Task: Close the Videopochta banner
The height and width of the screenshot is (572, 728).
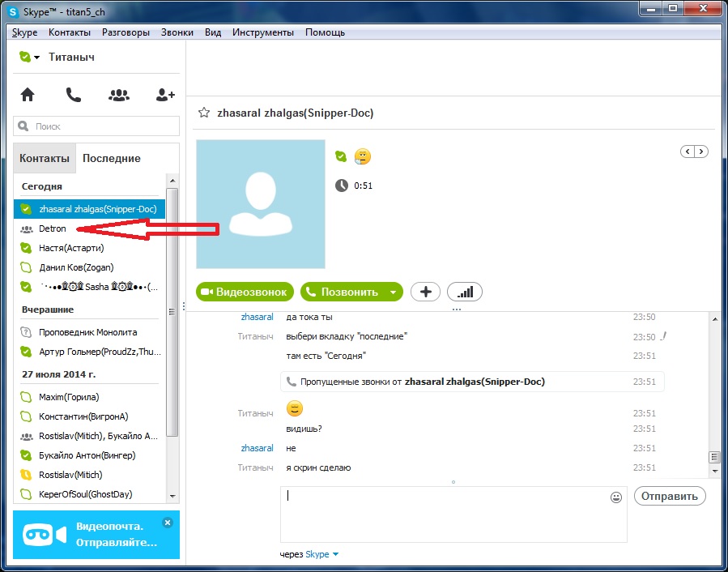Action: pos(168,523)
